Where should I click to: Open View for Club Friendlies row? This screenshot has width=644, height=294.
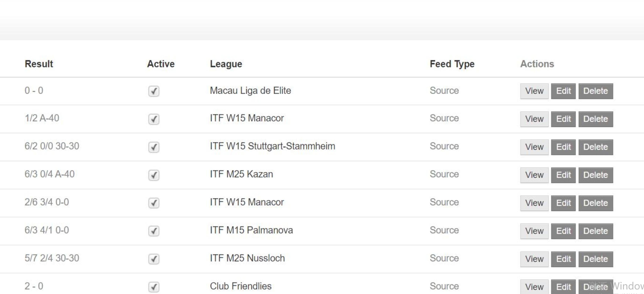coord(534,287)
